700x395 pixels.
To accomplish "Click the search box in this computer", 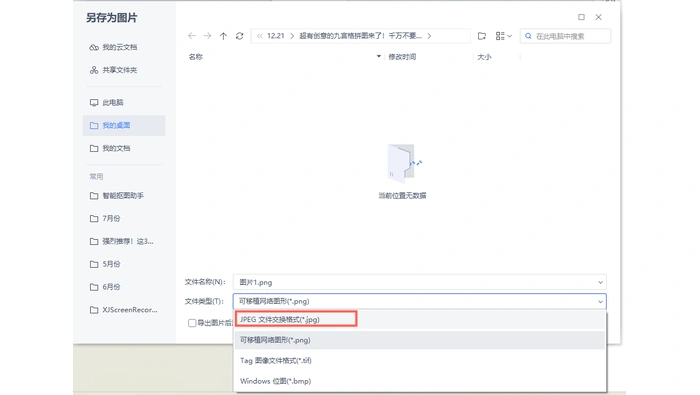I will 565,36.
